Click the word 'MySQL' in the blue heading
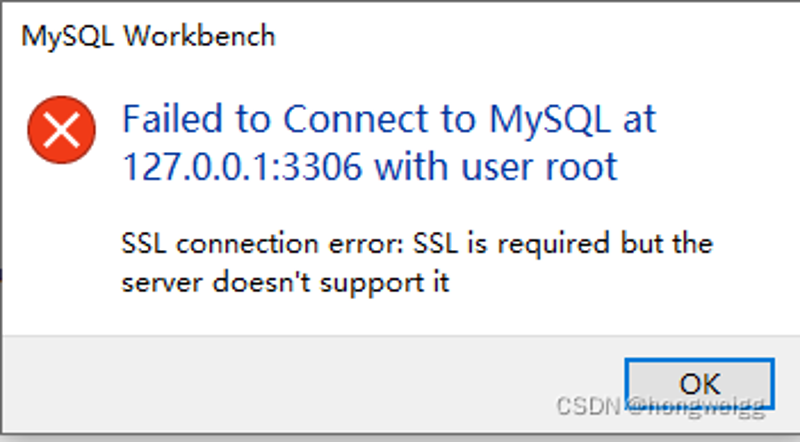This screenshot has height=442, width=800. (x=549, y=119)
